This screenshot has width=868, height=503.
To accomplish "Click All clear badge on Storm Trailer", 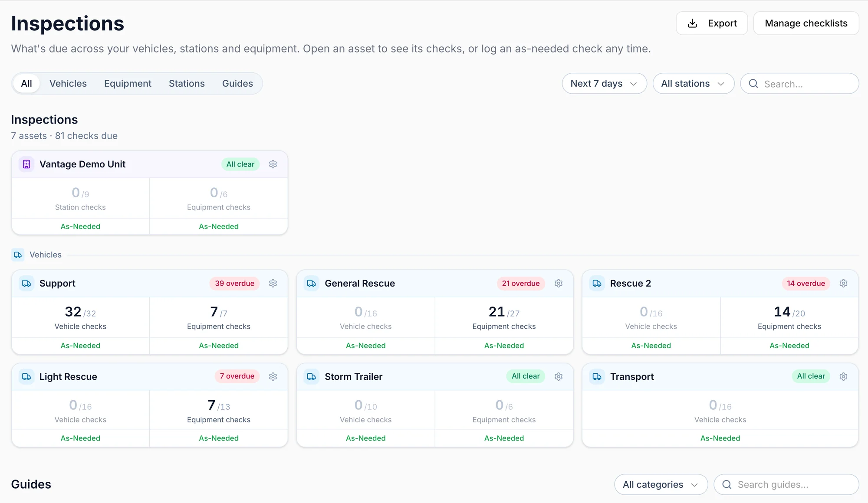I will (526, 376).
